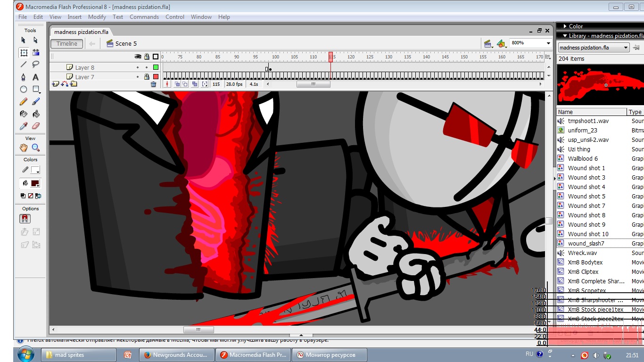Toggle Snap to Objects magnet option
The image size is (644, 362).
pyautogui.click(x=25, y=219)
